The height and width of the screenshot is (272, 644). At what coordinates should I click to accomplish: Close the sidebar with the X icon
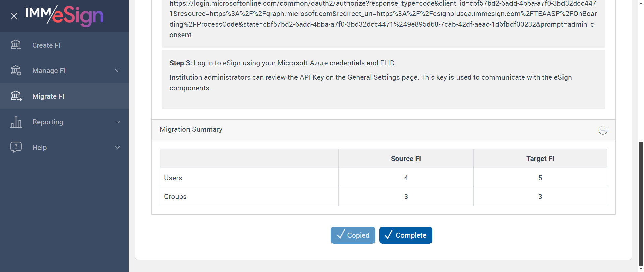click(14, 16)
